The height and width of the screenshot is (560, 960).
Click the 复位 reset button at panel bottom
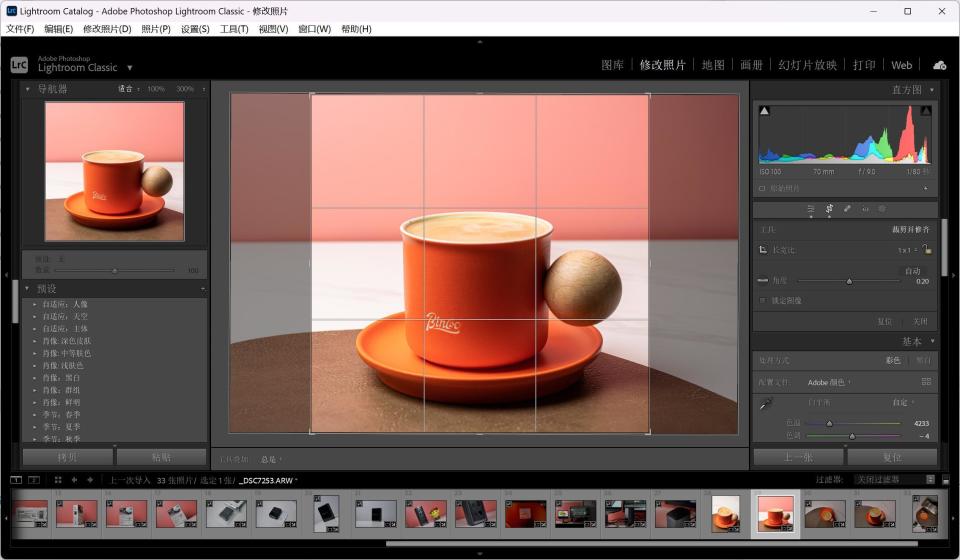(x=892, y=457)
